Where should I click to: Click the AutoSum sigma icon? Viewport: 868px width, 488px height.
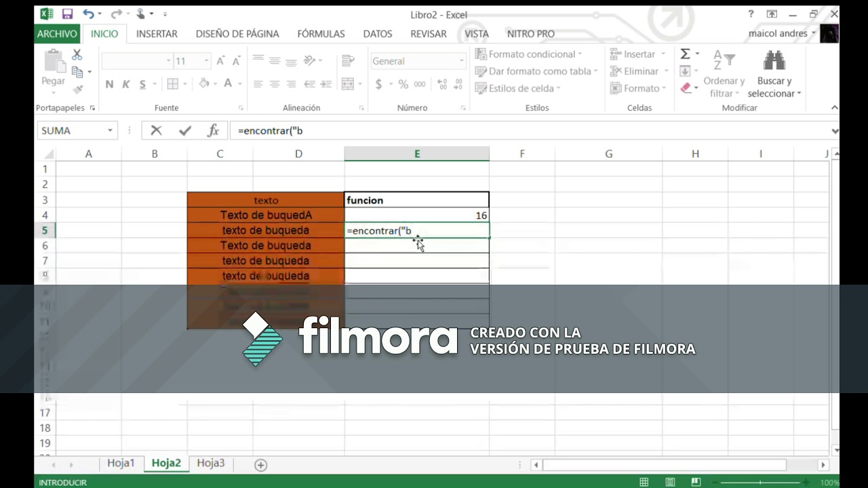(x=686, y=54)
